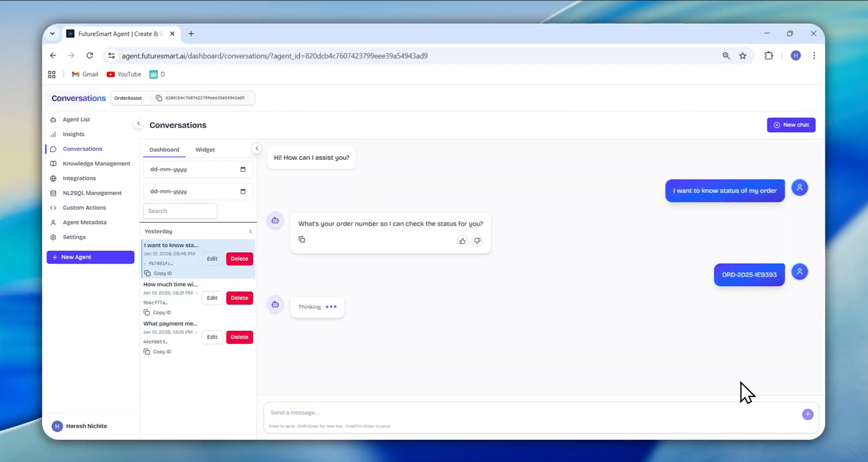The width and height of the screenshot is (868, 462).
Task: Thumbs down the order number reply
Action: click(477, 241)
